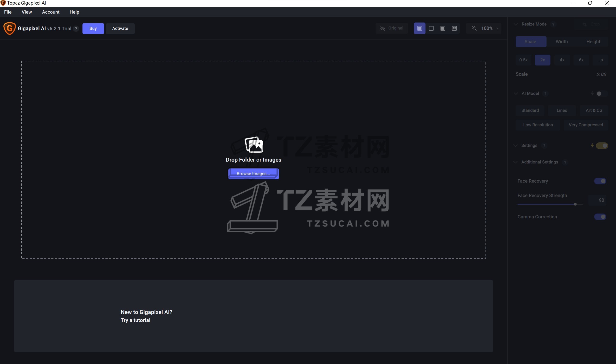The image size is (616, 364).
Task: Collapse the AI Model section
Action: click(x=516, y=94)
